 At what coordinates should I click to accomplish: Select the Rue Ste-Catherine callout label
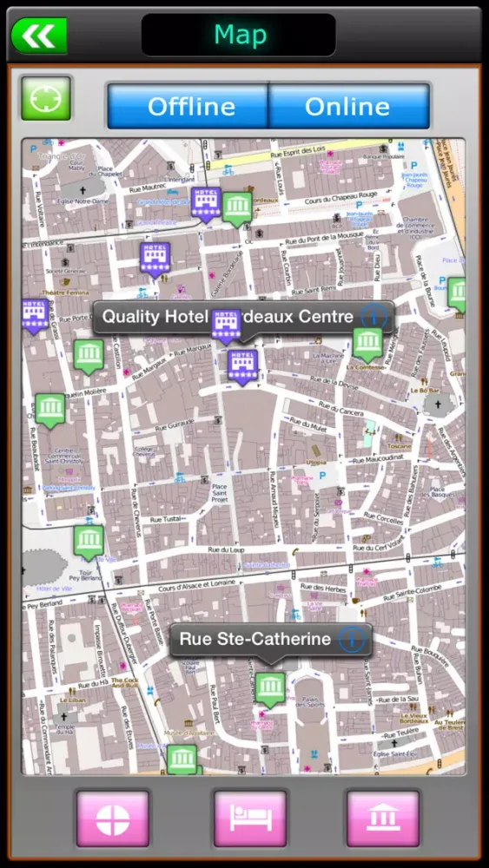255,640
